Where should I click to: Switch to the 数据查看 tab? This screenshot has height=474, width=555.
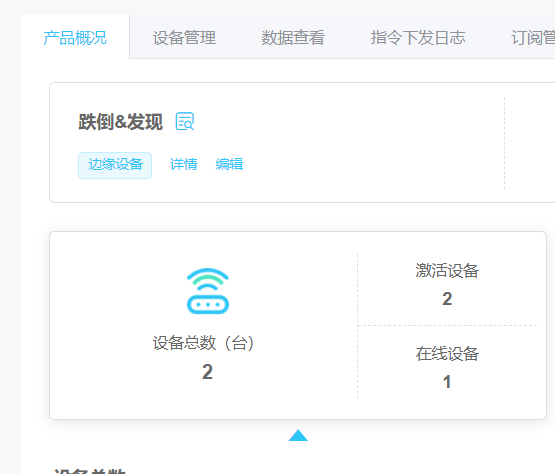pos(293,38)
